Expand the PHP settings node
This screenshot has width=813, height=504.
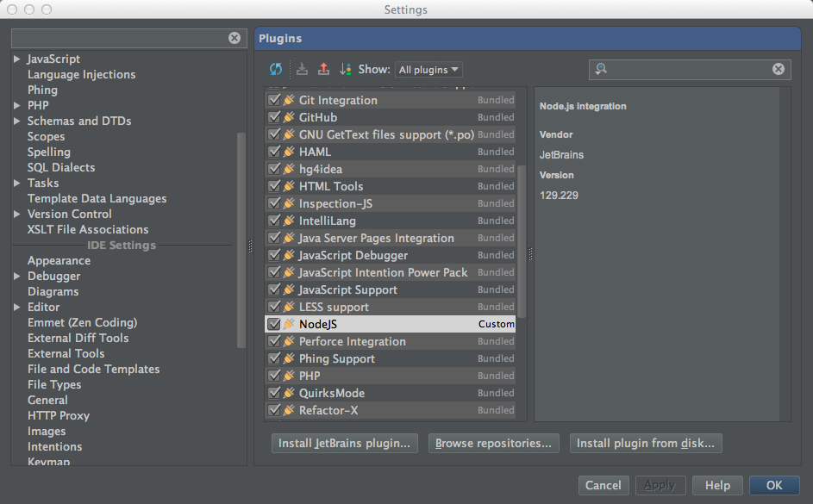[x=16, y=106]
